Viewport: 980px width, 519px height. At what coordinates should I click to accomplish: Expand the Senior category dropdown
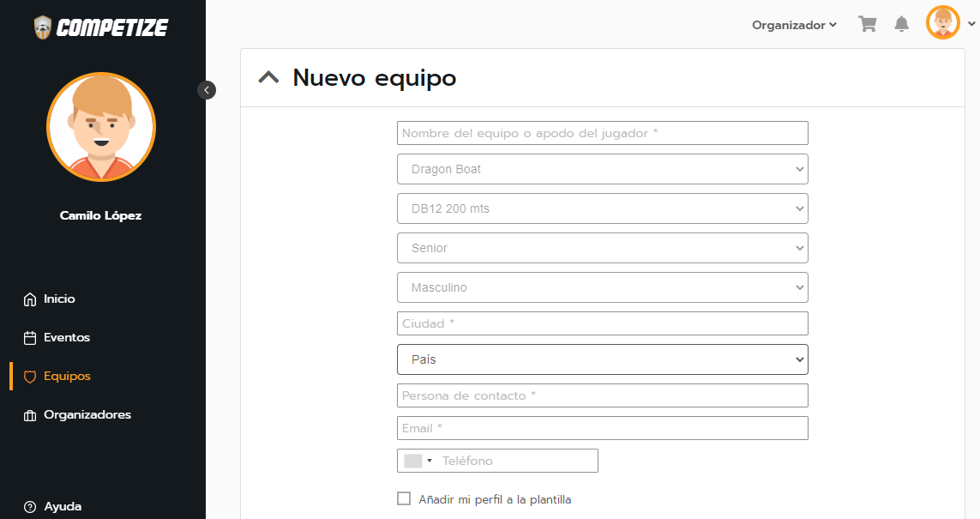click(x=602, y=248)
